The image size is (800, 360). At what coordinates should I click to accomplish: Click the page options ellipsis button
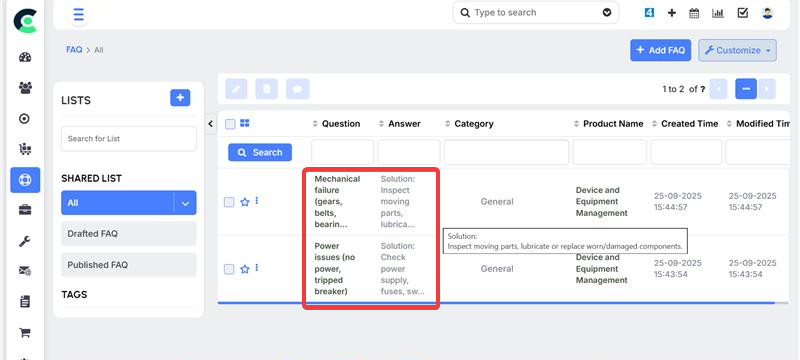click(746, 89)
